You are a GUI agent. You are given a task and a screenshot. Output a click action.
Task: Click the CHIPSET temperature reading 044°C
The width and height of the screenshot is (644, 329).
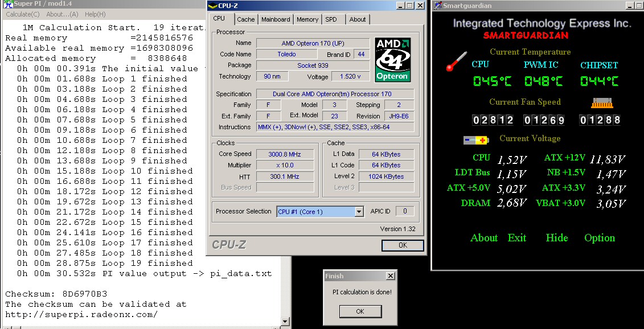click(x=599, y=81)
